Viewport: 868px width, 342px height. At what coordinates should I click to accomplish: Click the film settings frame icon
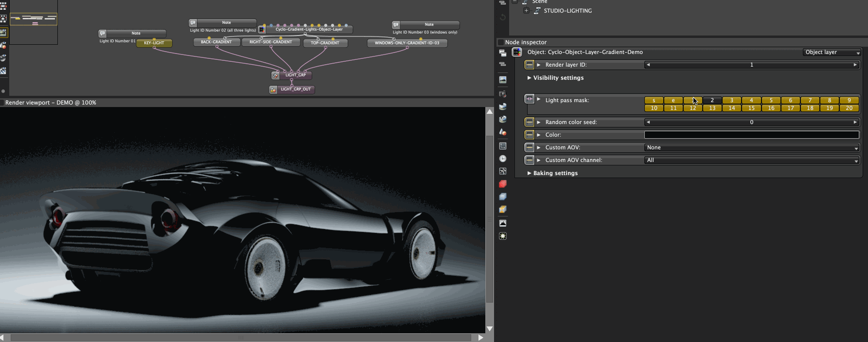503,146
